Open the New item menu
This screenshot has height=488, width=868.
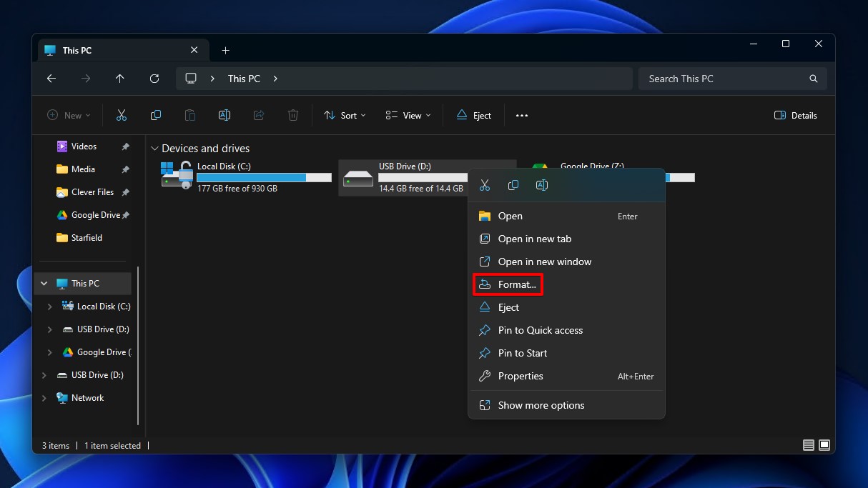pos(68,115)
